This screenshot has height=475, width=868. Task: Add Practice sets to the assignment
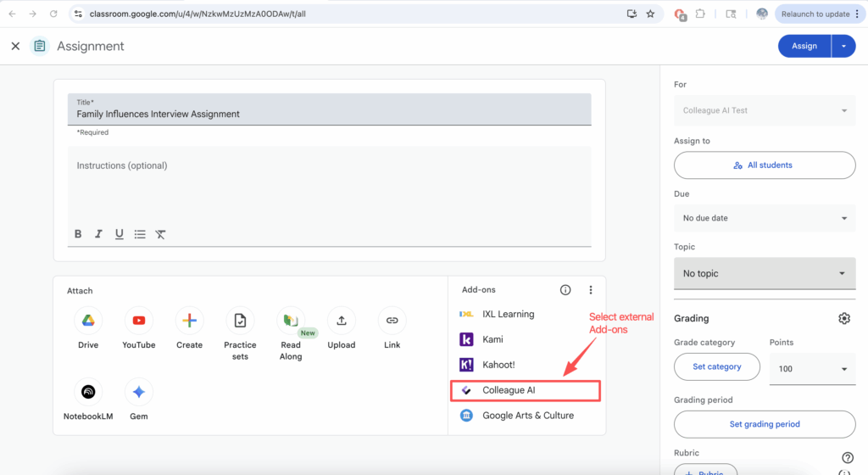pos(240,321)
